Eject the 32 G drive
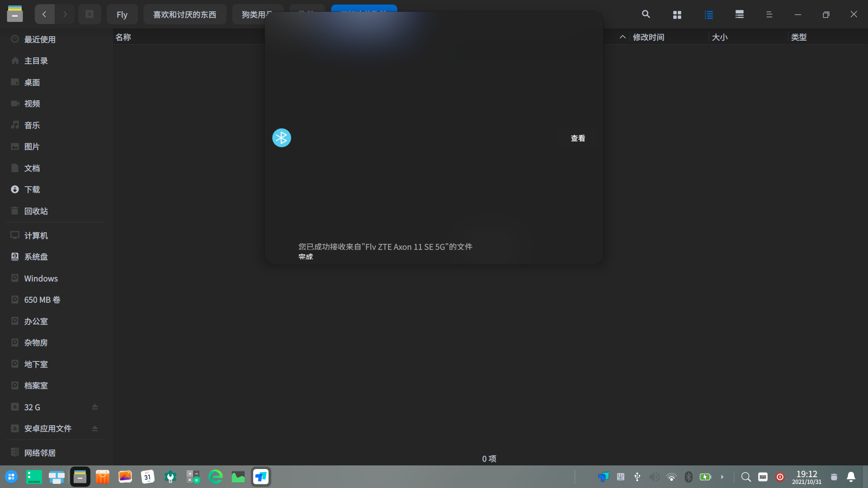Screen dimensions: 868x488 click(x=95, y=407)
